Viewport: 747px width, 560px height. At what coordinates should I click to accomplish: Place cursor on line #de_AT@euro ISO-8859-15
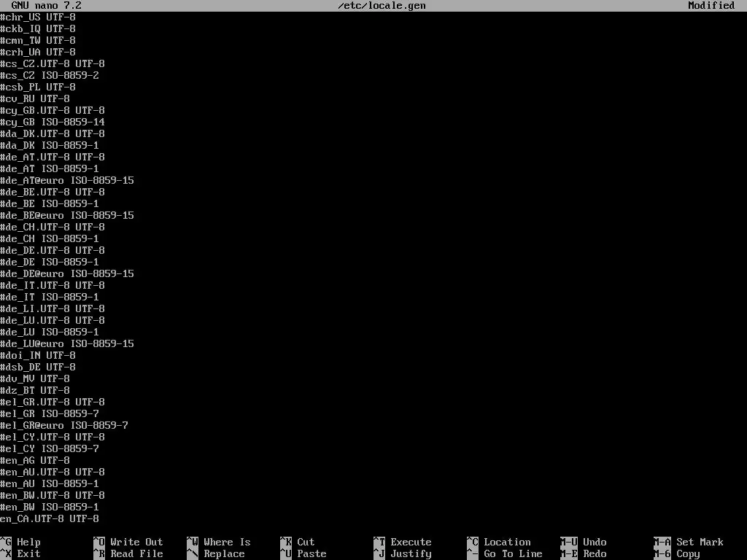coord(67,181)
